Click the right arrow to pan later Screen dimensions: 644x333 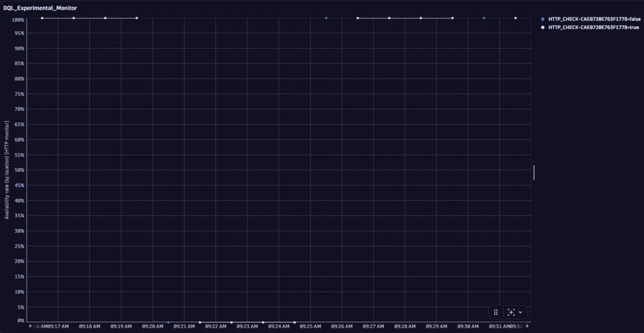[528, 325]
